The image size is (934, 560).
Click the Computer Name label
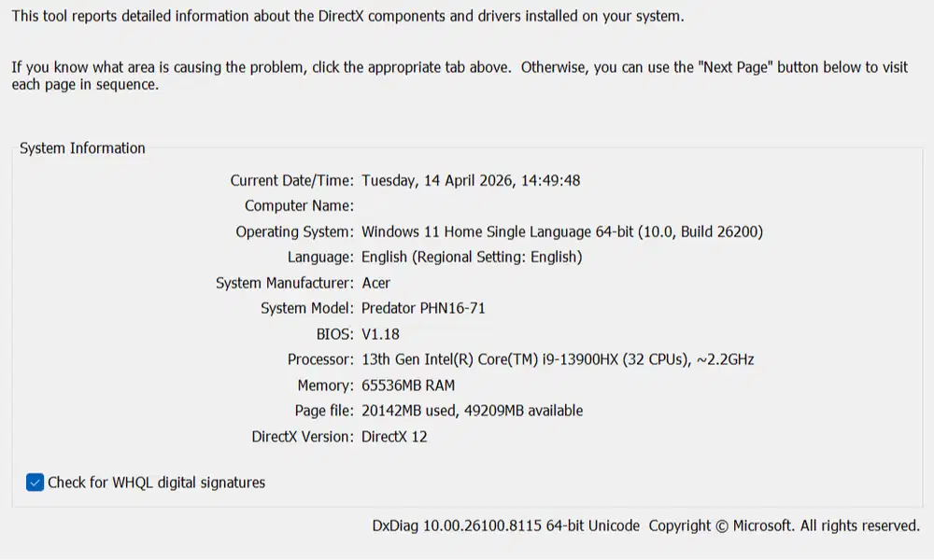(x=299, y=205)
